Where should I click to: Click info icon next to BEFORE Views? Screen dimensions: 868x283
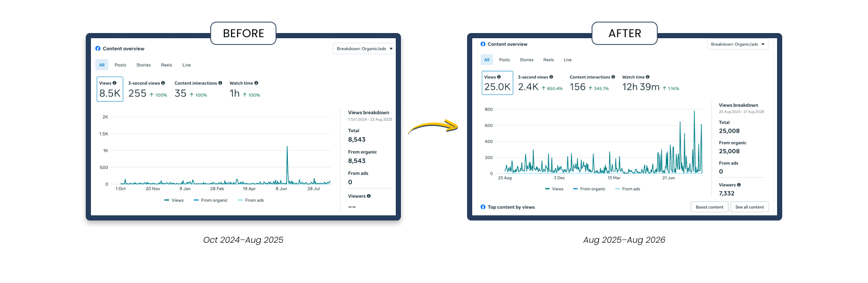tap(115, 83)
